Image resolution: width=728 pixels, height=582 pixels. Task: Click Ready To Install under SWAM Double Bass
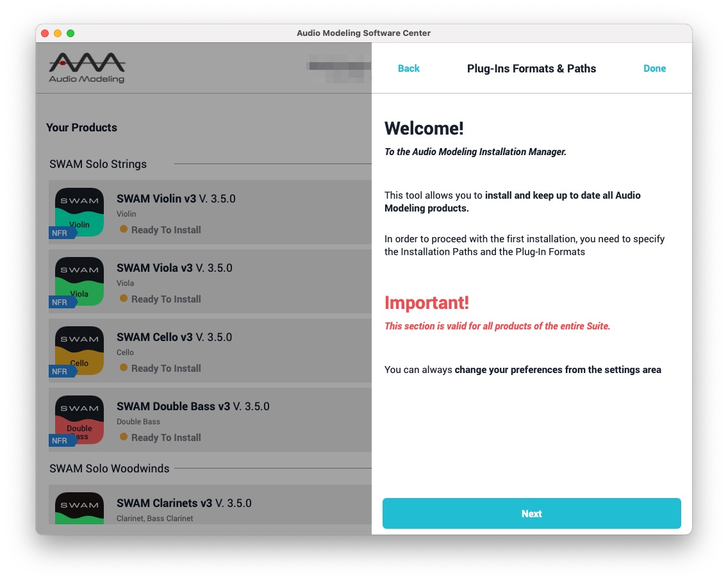pyautogui.click(x=166, y=437)
